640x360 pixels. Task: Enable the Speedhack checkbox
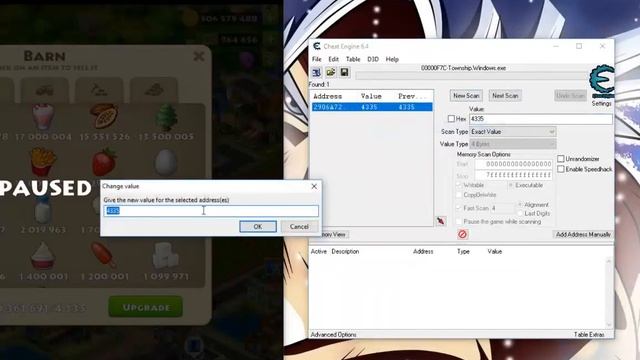(561, 169)
